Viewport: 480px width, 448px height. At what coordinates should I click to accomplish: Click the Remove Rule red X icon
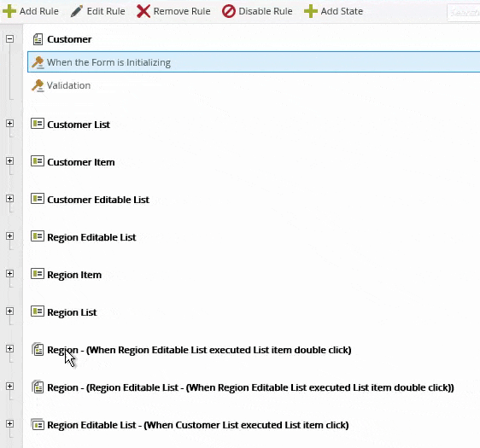143,11
